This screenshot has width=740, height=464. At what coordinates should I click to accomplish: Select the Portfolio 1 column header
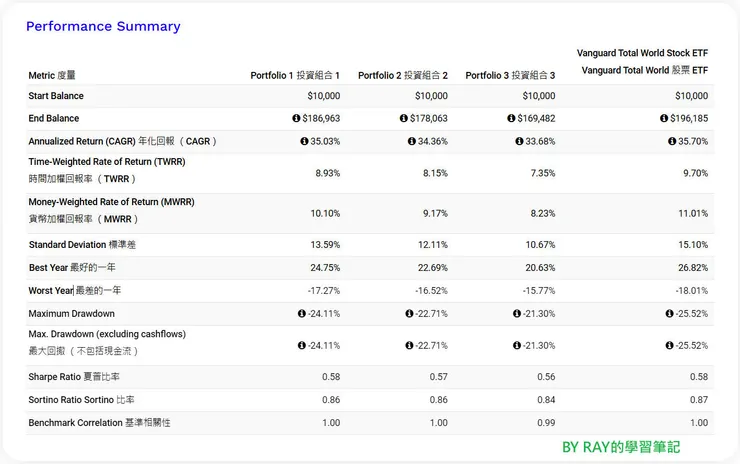point(295,75)
